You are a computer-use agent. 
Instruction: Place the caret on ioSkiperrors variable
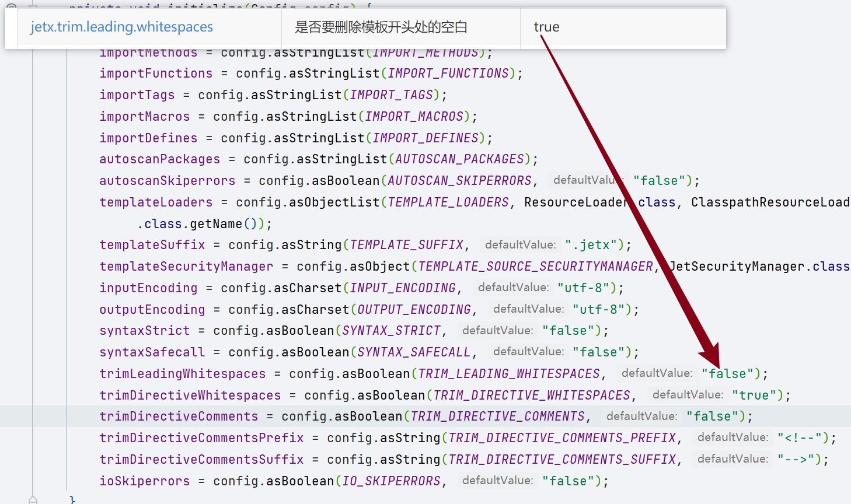tap(143, 480)
